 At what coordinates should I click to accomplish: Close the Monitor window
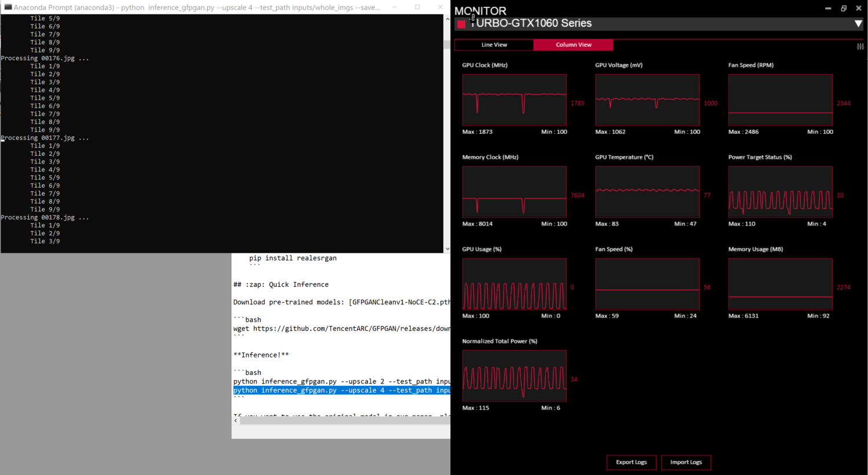coord(859,8)
